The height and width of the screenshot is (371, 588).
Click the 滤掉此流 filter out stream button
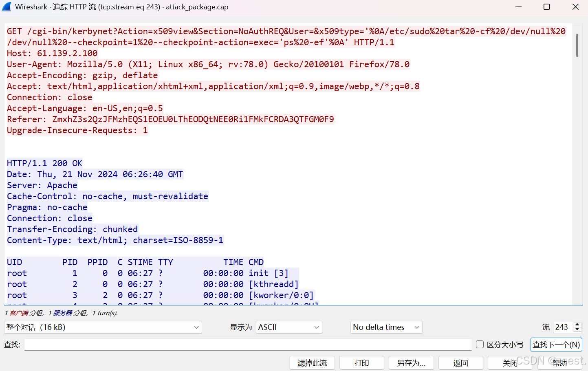312,363
